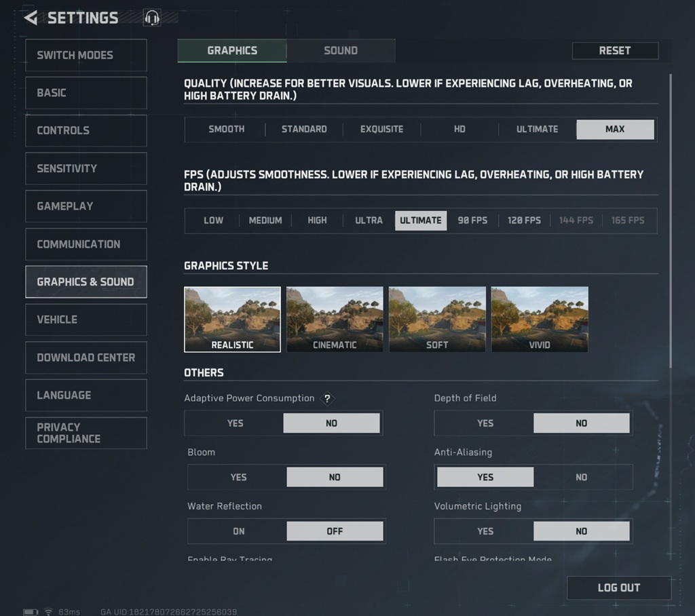Enable Volumetric Lighting with Yes
The height and width of the screenshot is (616, 695).
[485, 531]
